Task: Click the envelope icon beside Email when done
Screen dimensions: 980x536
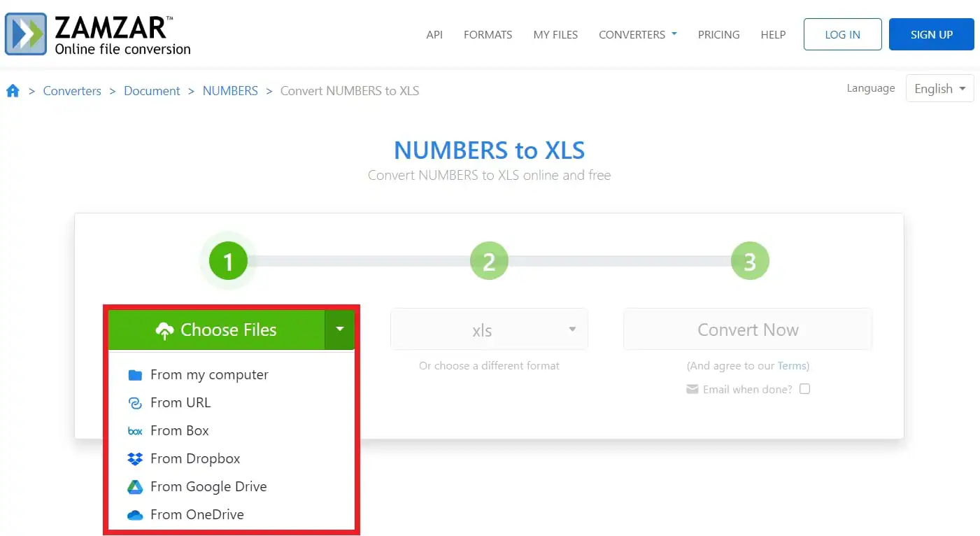Action: click(693, 389)
